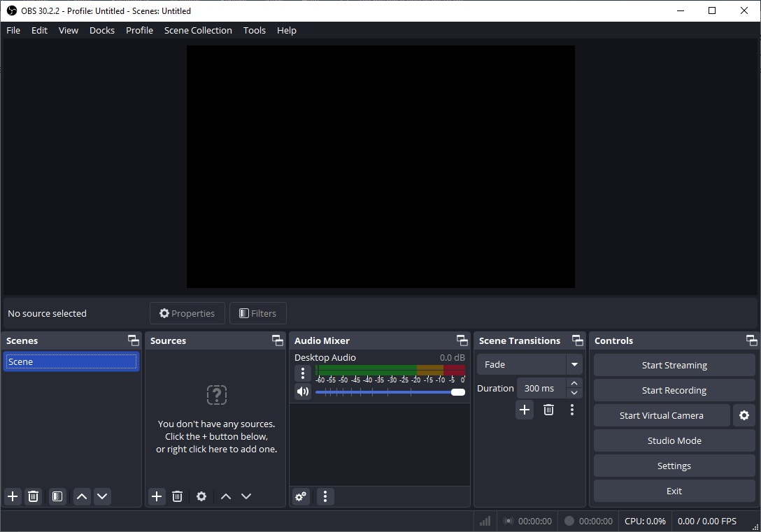This screenshot has height=532, width=761.
Task: Open OBS Settings from the Controls panel
Action: [674, 466]
